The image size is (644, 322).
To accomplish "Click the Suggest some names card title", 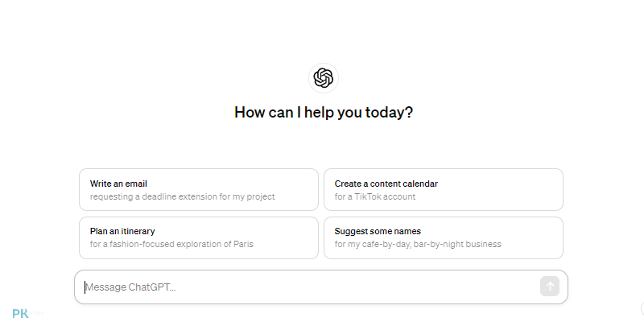I will tap(378, 231).
